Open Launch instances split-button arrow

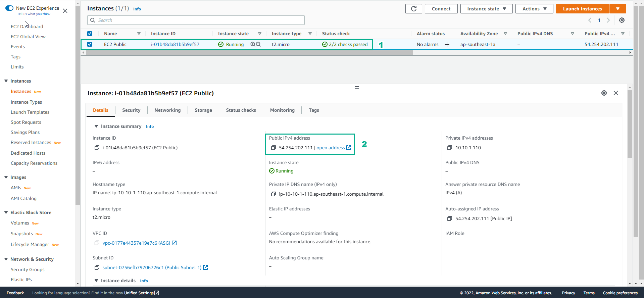(x=618, y=9)
